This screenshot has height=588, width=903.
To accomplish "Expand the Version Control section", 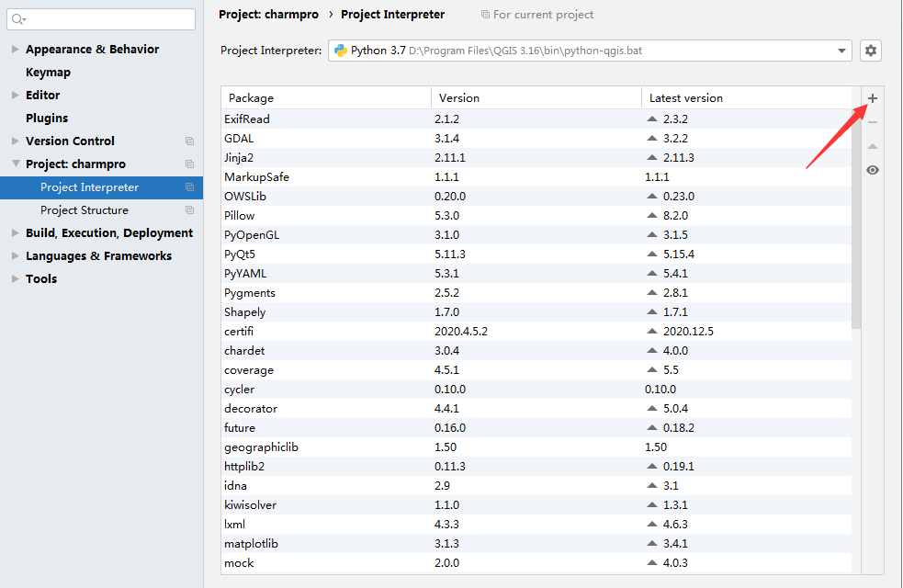I will (x=16, y=141).
